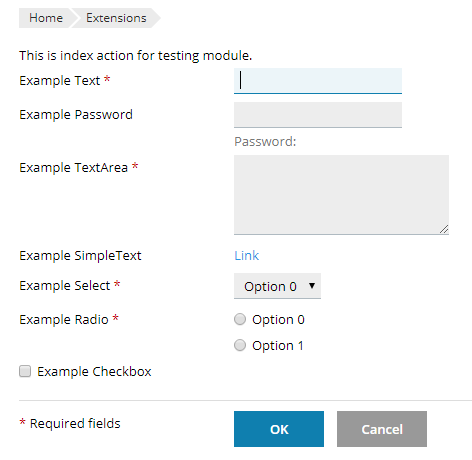Open the Example Select dropdown
Viewport: 472px width, 460px height.
(x=277, y=286)
